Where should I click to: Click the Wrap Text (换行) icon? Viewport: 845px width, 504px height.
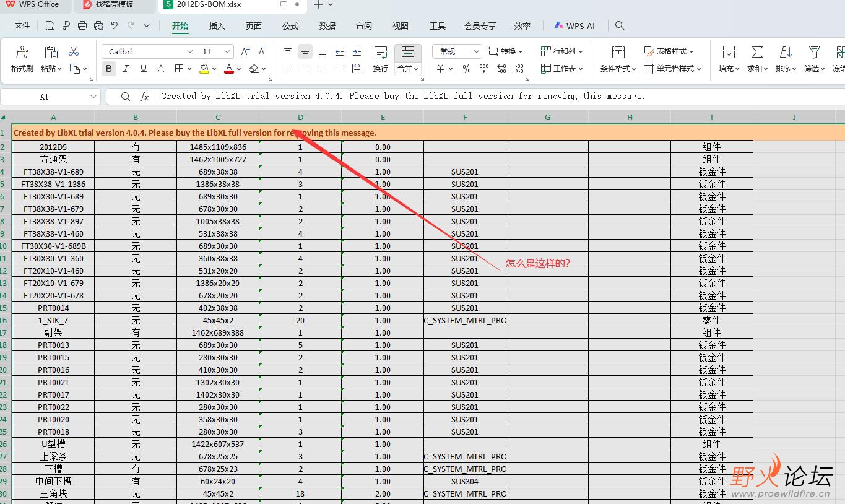[x=381, y=53]
